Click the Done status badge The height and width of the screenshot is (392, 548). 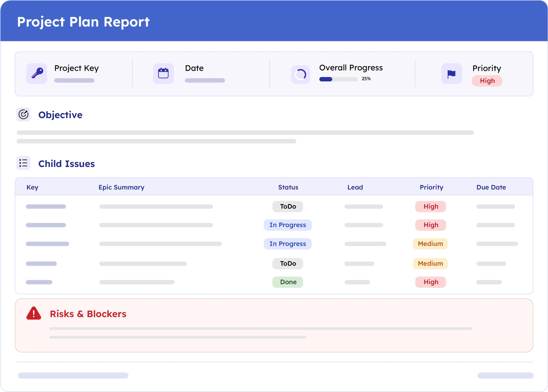pyautogui.click(x=288, y=282)
